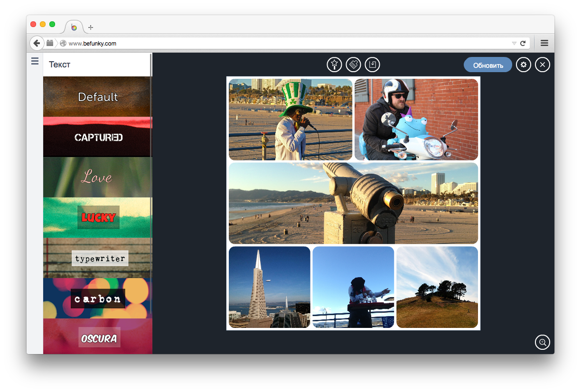581x392 pixels.
Task: Open the brush pattern tool icon
Action: 353,65
